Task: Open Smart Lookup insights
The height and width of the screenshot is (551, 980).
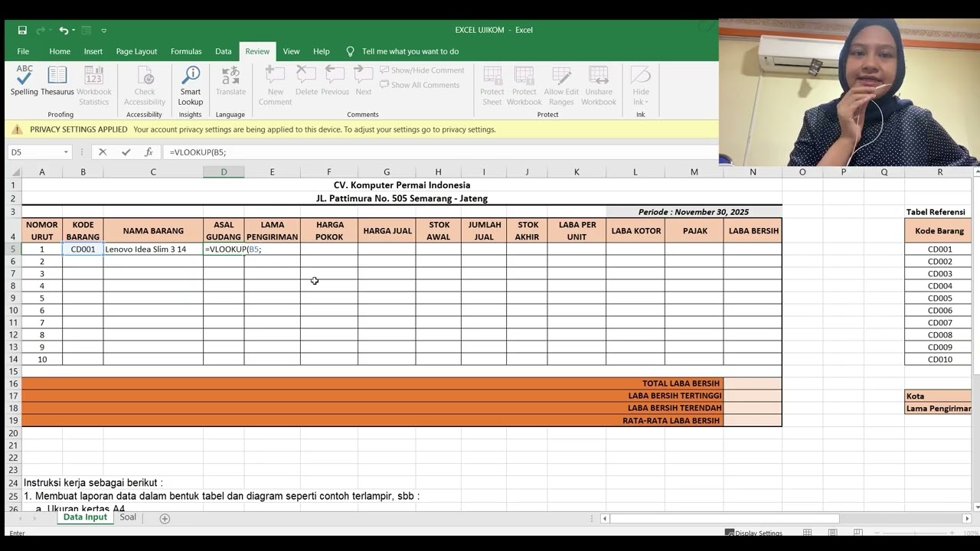Action: point(191,86)
